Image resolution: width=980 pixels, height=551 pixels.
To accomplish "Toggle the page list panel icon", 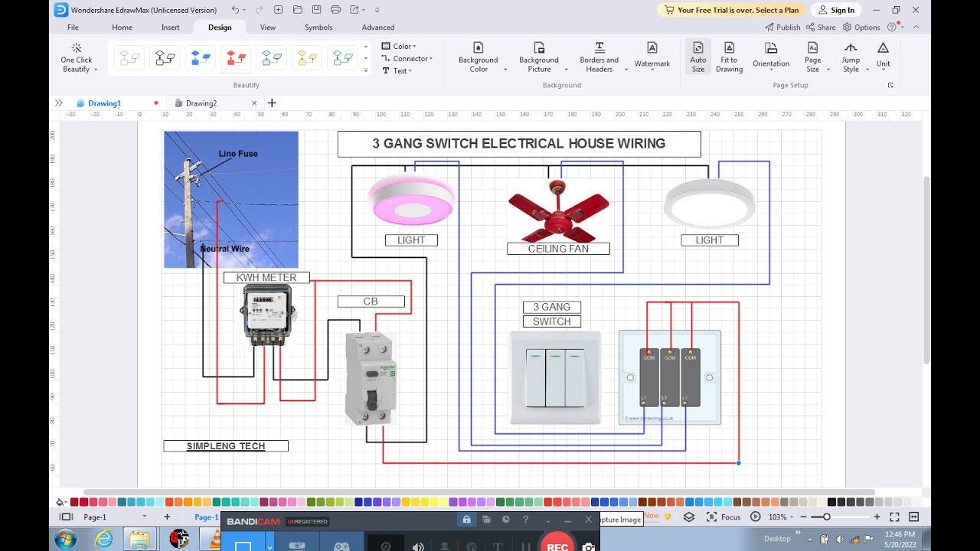I will pos(66,517).
